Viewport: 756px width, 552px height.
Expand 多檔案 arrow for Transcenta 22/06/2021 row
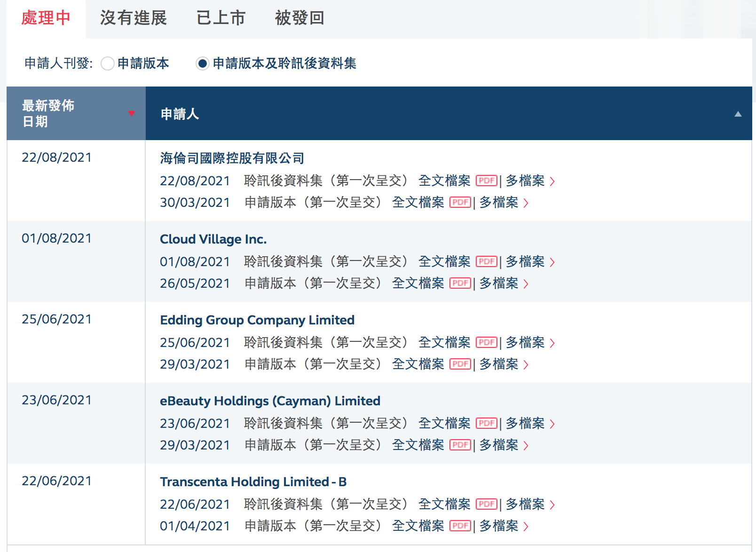point(552,505)
